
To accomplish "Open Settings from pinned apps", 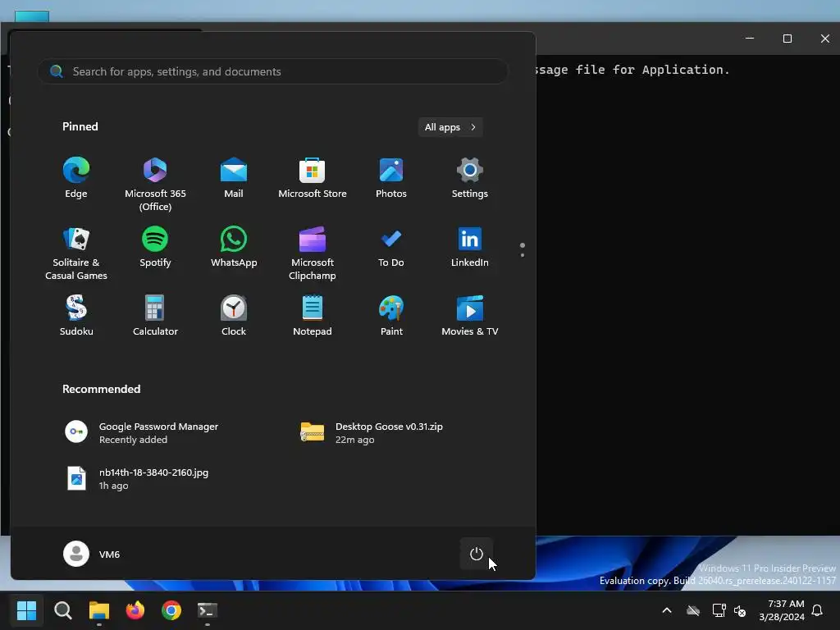I will [x=470, y=179].
